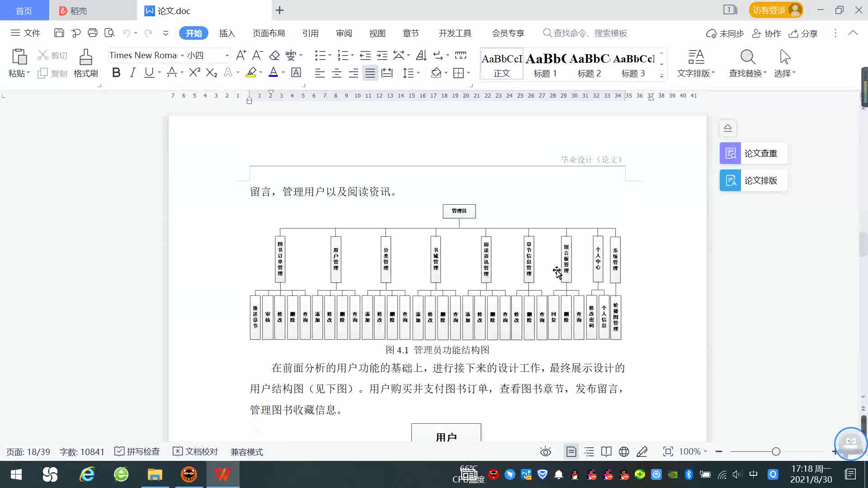868x488 pixels.
Task: Click the italic formatting icon
Action: [x=132, y=73]
